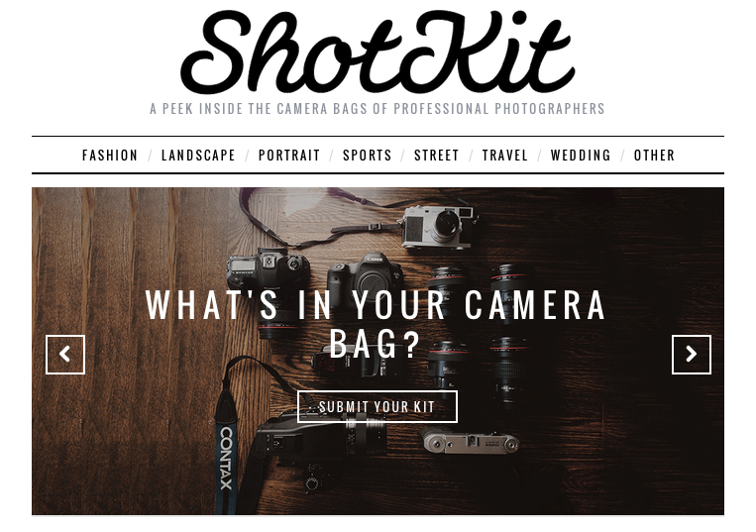The width and height of the screenshot is (756, 532).
Task: Open the ShotKit logo homepage
Action: [x=378, y=52]
